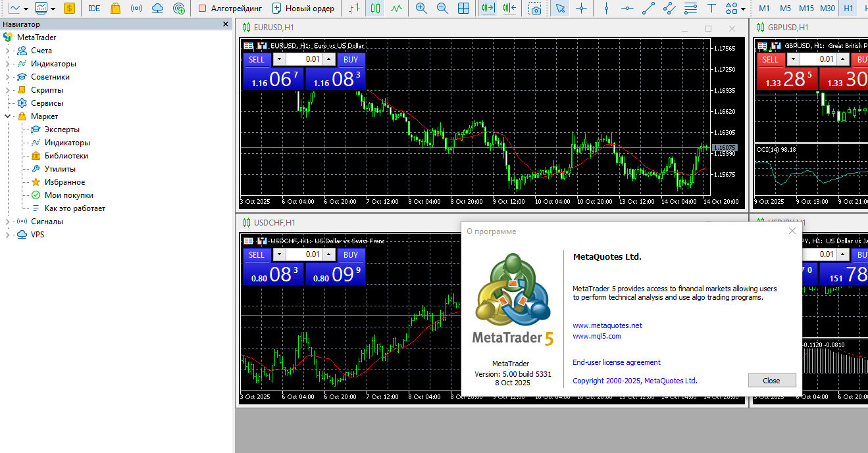
Task: Switch timeframe to H1
Action: 849,9
